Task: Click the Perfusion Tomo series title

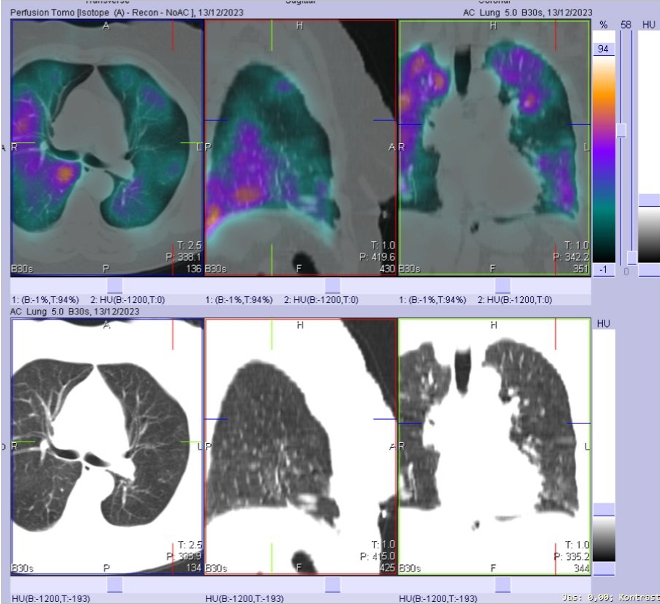Action: (x=127, y=13)
